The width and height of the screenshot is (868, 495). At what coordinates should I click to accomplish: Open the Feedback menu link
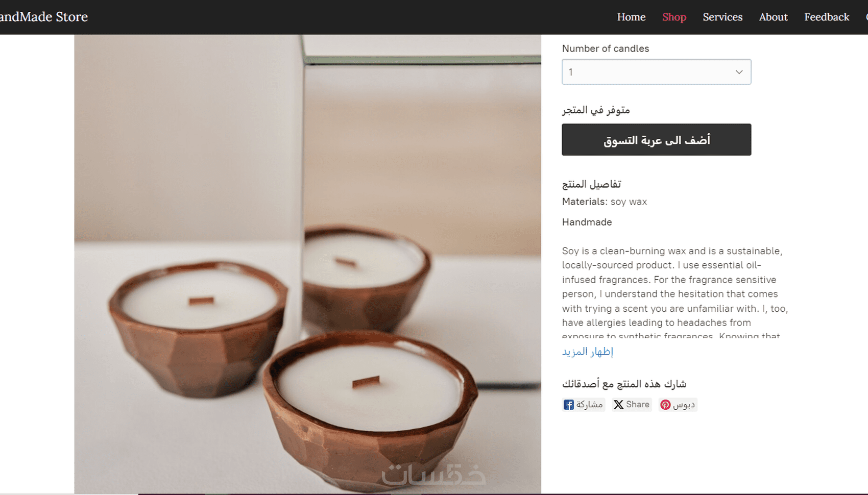(x=827, y=17)
